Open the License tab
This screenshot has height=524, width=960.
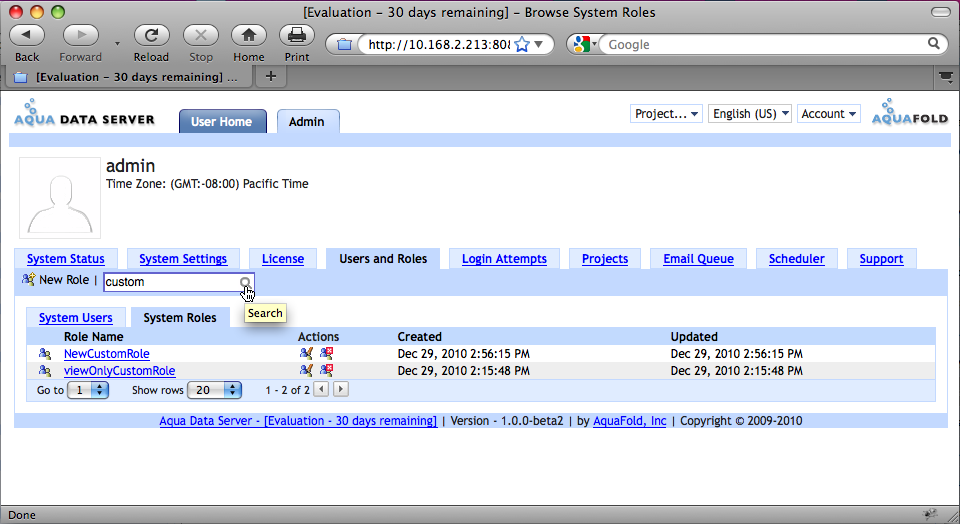click(283, 259)
